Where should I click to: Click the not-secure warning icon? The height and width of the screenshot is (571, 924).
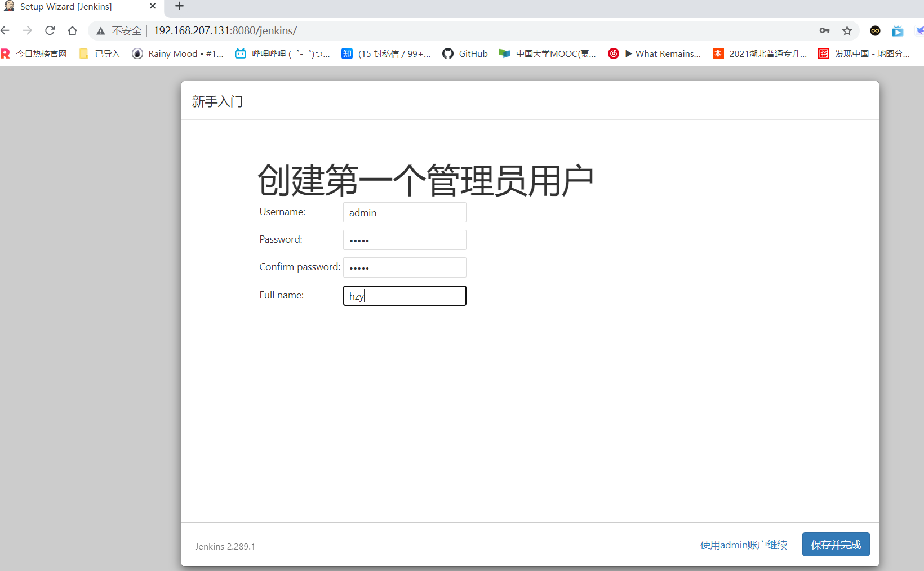pyautogui.click(x=101, y=31)
